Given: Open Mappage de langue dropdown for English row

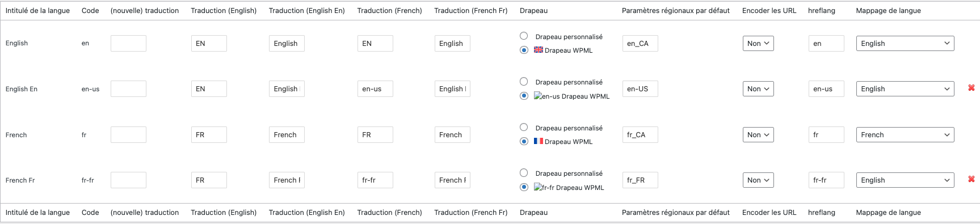Looking at the screenshot, I should click(905, 43).
